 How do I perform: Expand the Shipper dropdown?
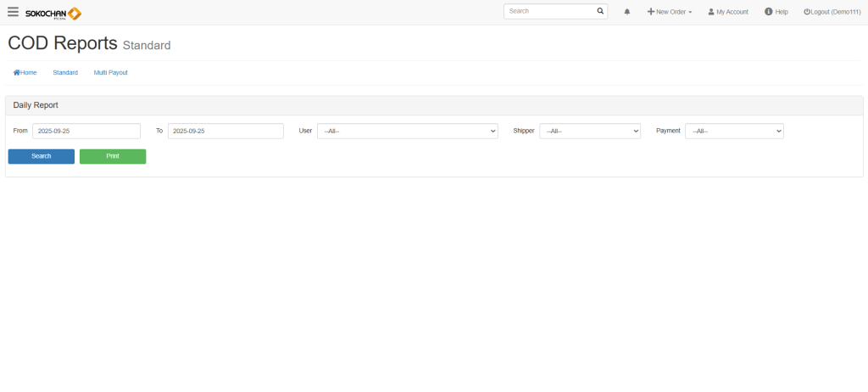590,131
